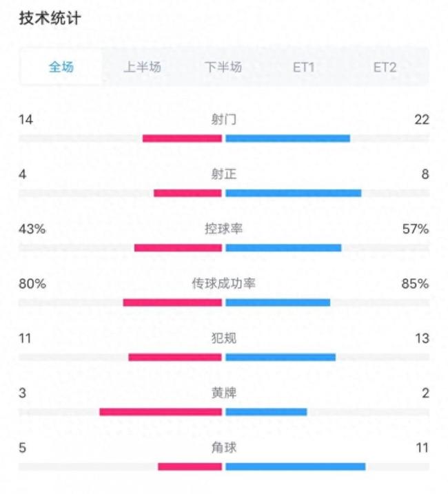Switch to the 上半场 tab
Screen dimensions: 448x494
tap(142, 67)
